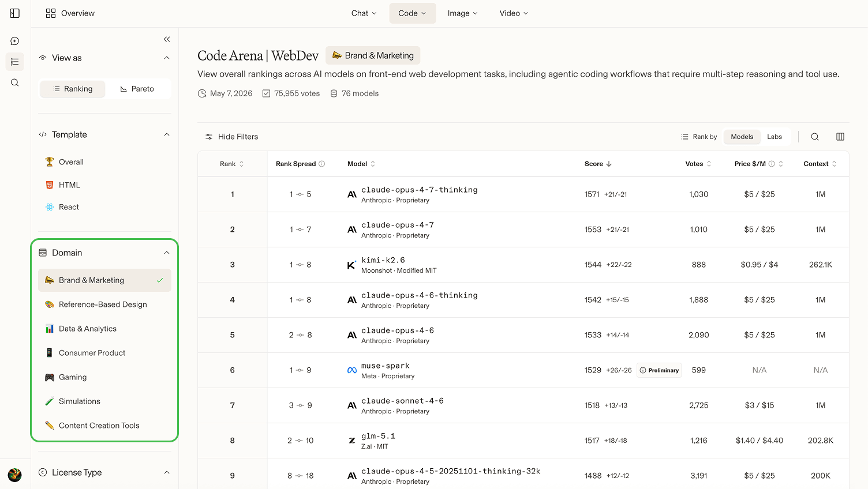Viewport: 868px width, 489px height.
Task: Click the Anthropic logo beside claude-sonnet-4-6
Action: [x=351, y=405]
